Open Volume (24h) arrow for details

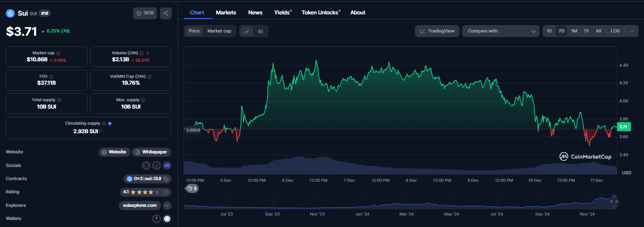coord(148,53)
